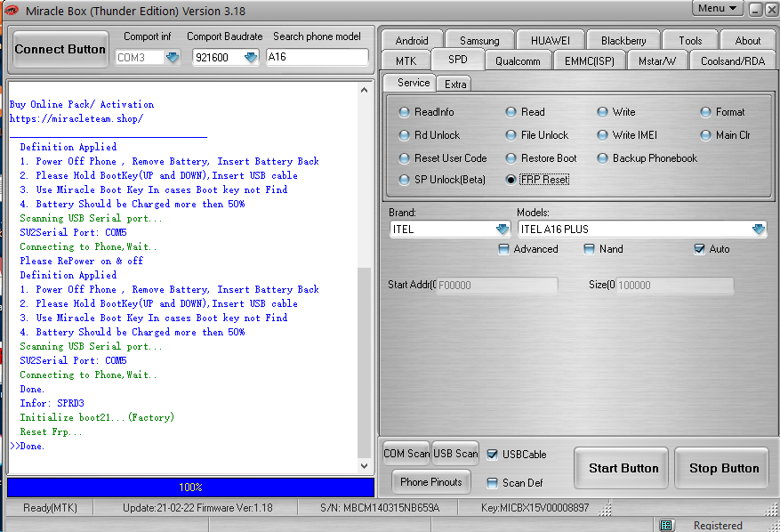Click the S/N status bar entry
Viewport: 780px width, 532px height.
380,508
